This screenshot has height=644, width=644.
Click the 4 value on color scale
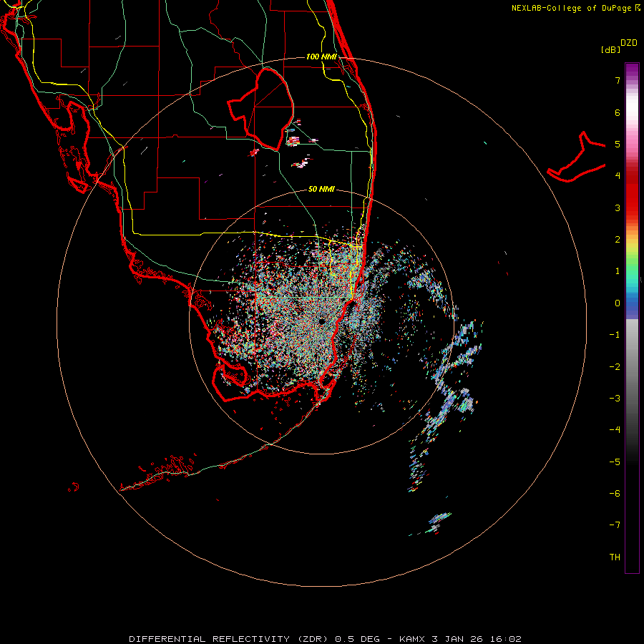pyautogui.click(x=618, y=176)
